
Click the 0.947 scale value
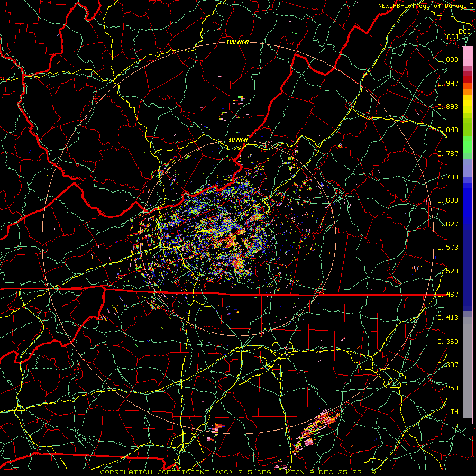click(x=448, y=83)
